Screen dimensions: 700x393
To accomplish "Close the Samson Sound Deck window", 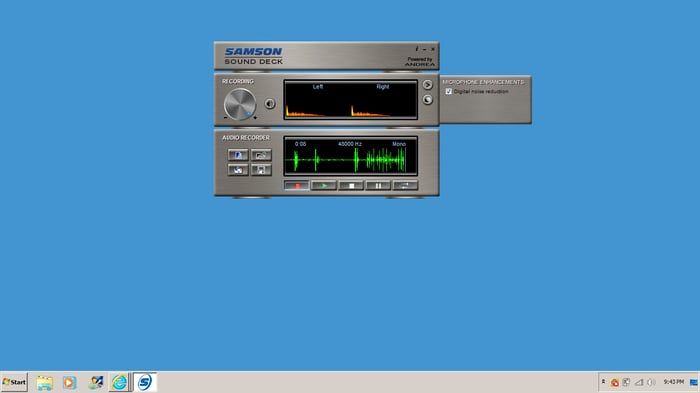I will (x=433, y=49).
